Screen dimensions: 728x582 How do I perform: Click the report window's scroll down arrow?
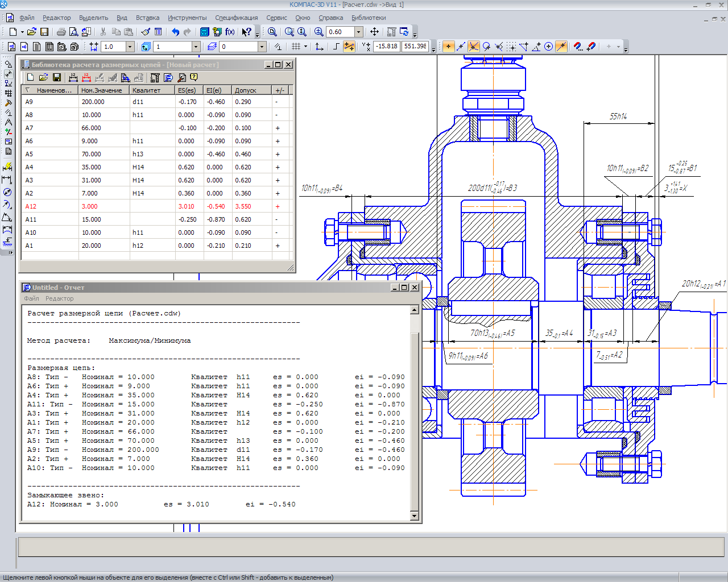[x=414, y=516]
